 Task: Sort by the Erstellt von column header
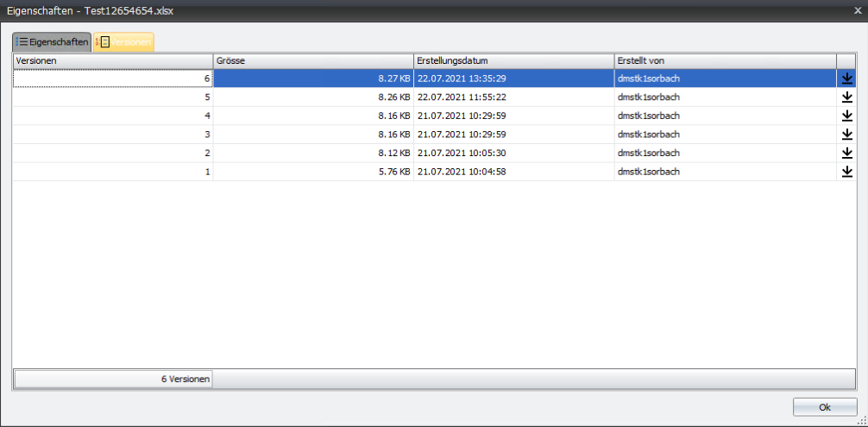click(x=725, y=60)
